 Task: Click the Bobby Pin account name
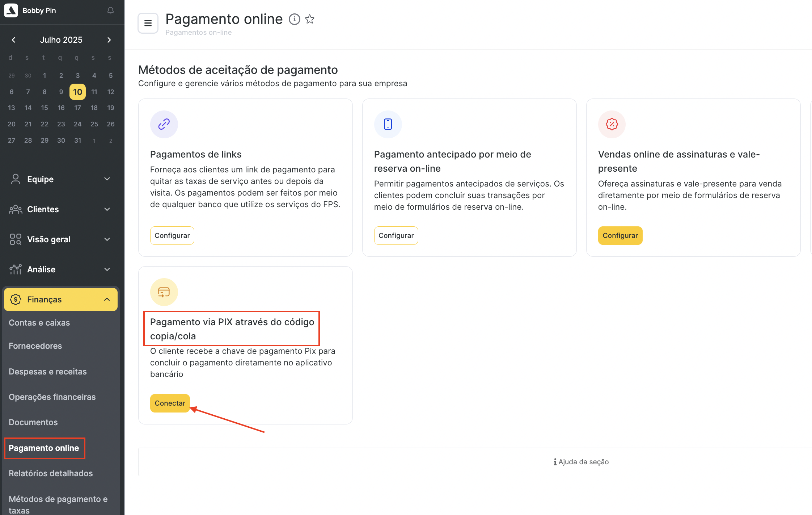(x=39, y=11)
